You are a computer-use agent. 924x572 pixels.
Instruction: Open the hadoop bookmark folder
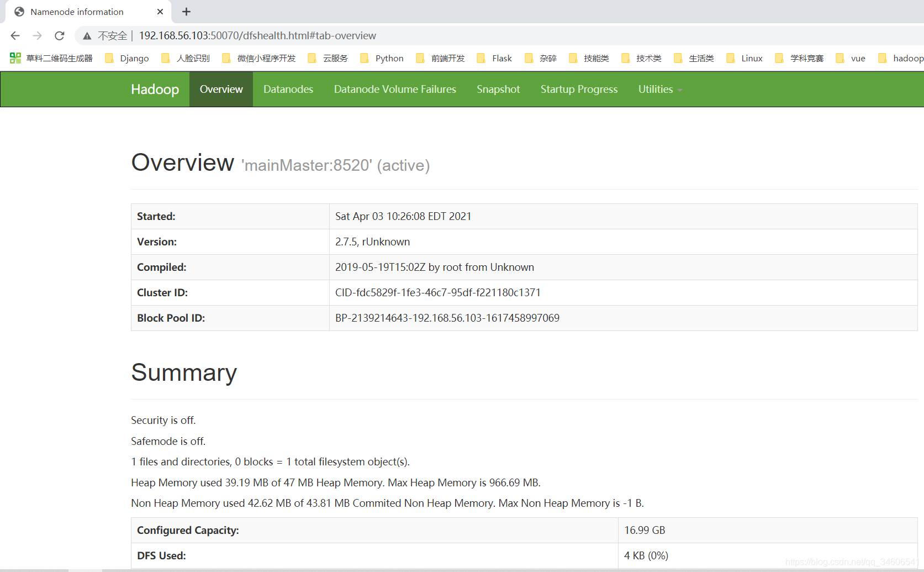point(901,58)
